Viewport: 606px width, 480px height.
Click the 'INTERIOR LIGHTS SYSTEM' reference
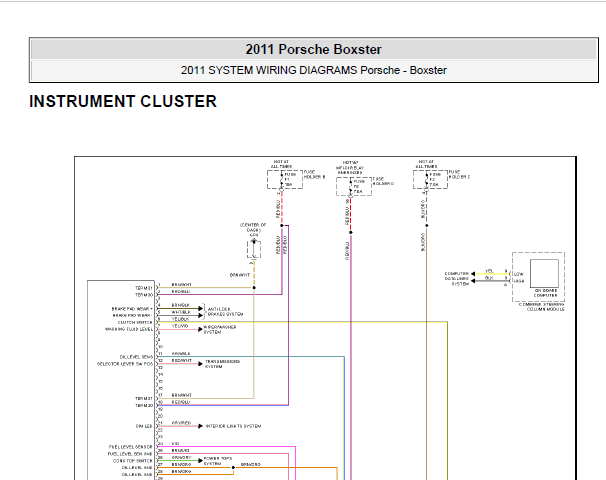click(233, 426)
